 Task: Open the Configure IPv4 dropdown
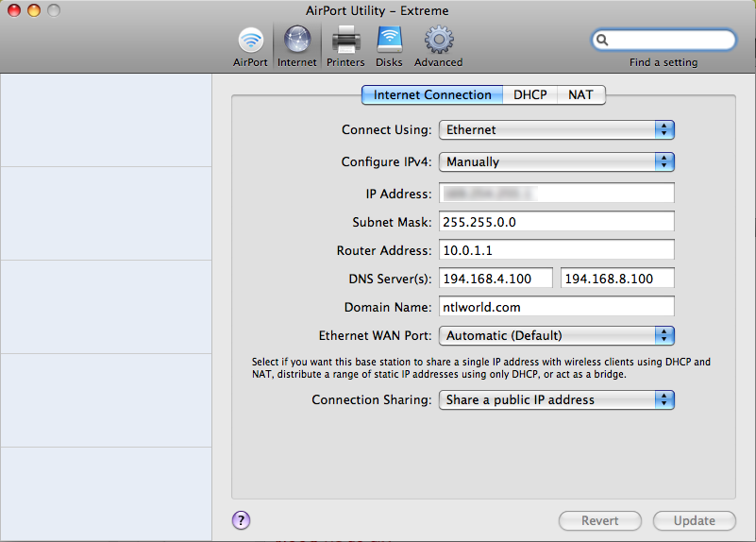pos(557,161)
